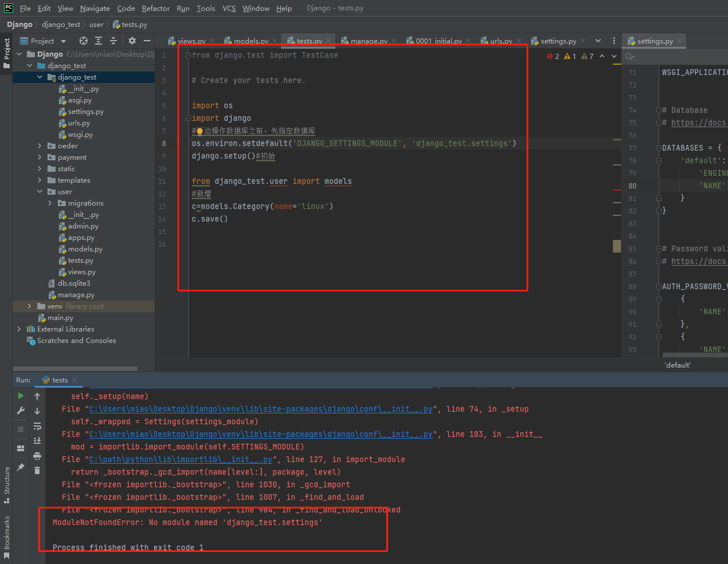
Task: Toggle soft-wrap in Run console
Action: [x=37, y=426]
